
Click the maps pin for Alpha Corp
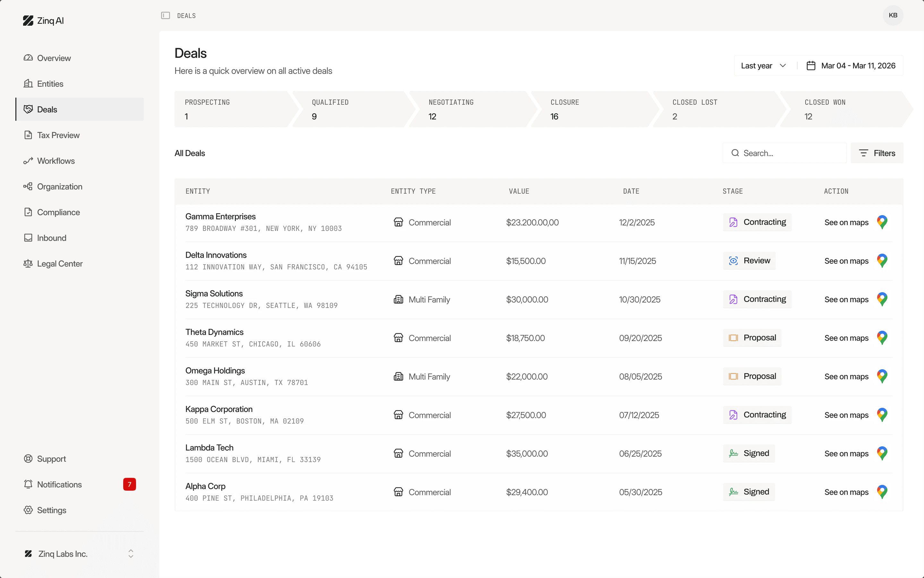(x=882, y=492)
